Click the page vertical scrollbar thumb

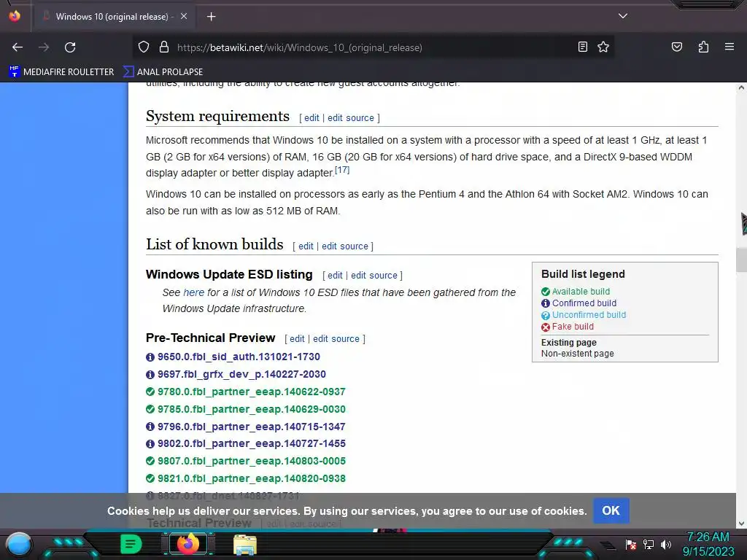pos(741,260)
